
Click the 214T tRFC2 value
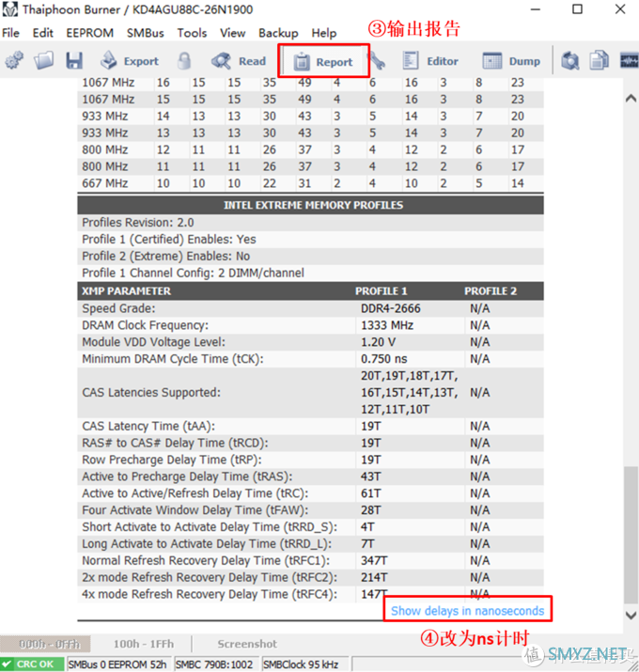[x=374, y=577]
